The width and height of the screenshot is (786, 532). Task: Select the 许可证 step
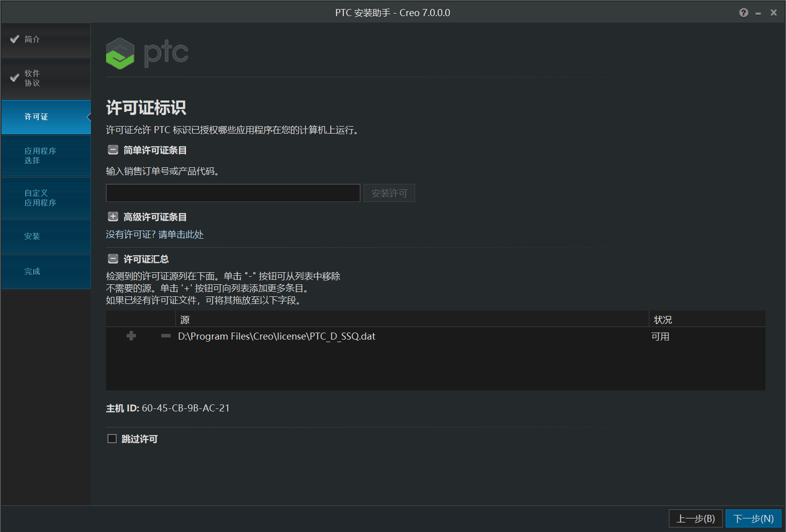click(x=46, y=117)
